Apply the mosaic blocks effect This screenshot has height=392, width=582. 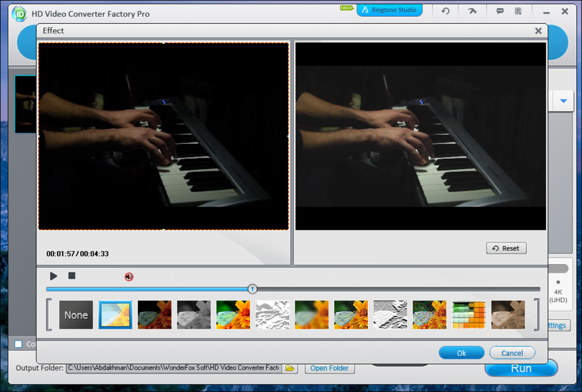click(469, 315)
